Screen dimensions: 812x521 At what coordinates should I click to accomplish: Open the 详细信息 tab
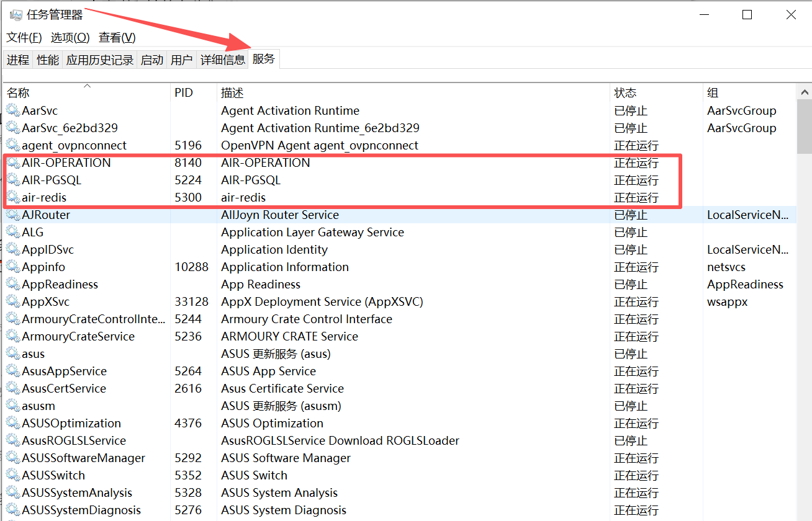coord(222,60)
